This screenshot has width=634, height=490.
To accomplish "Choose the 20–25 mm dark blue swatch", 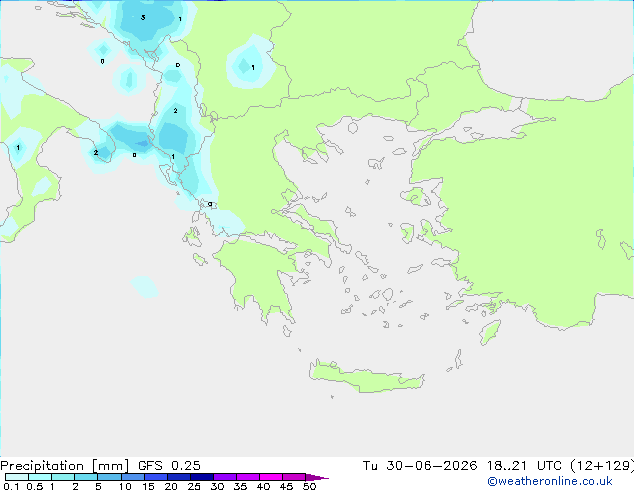I will coord(179,477).
